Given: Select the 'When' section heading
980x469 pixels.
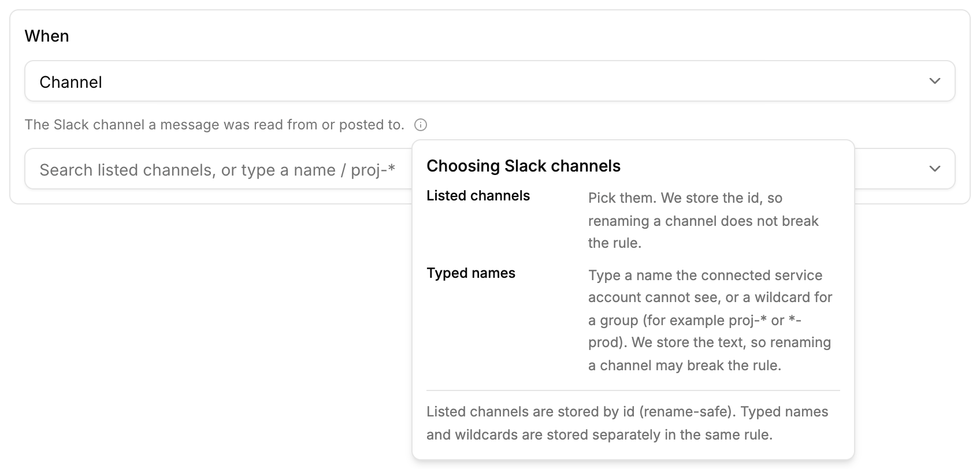Looking at the screenshot, I should [x=47, y=36].
